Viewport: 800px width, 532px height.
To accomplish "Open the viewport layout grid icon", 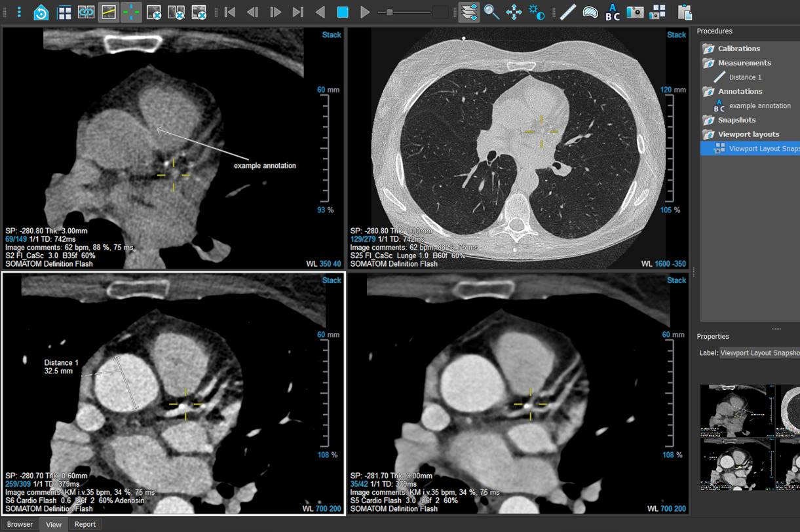I will pyautogui.click(x=64, y=12).
